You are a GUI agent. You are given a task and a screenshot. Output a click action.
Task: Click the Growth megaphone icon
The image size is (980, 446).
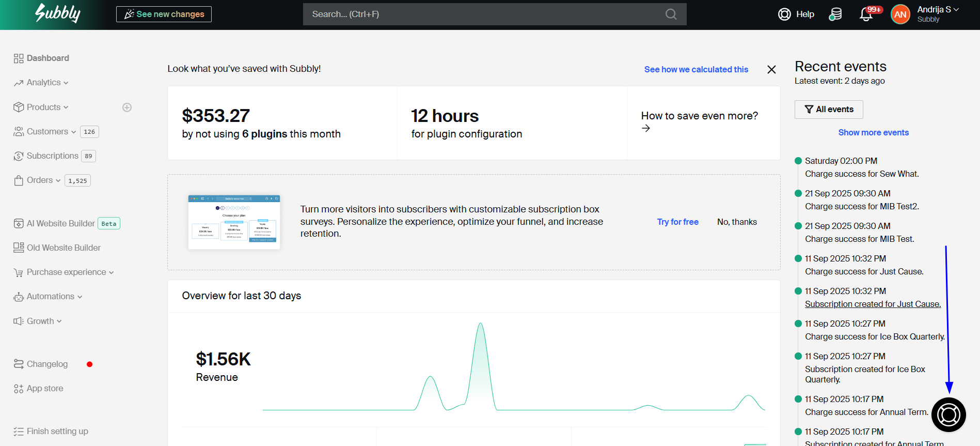19,321
